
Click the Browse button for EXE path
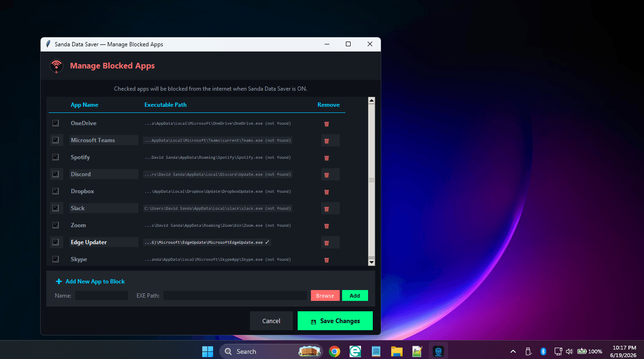[325, 296]
